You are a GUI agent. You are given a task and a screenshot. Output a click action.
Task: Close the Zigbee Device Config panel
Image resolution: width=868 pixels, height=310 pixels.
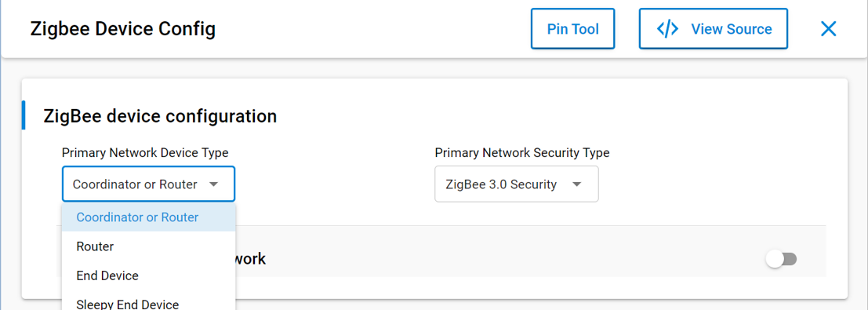828,29
